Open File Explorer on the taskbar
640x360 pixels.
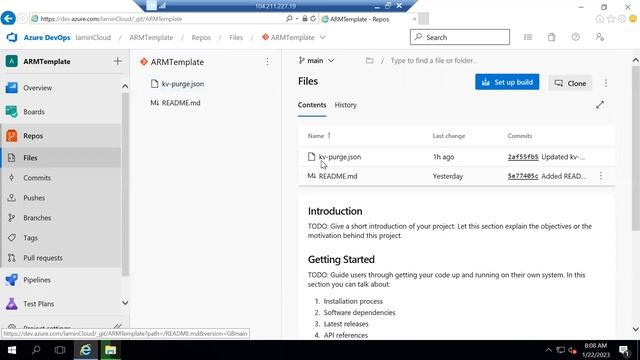point(110,350)
